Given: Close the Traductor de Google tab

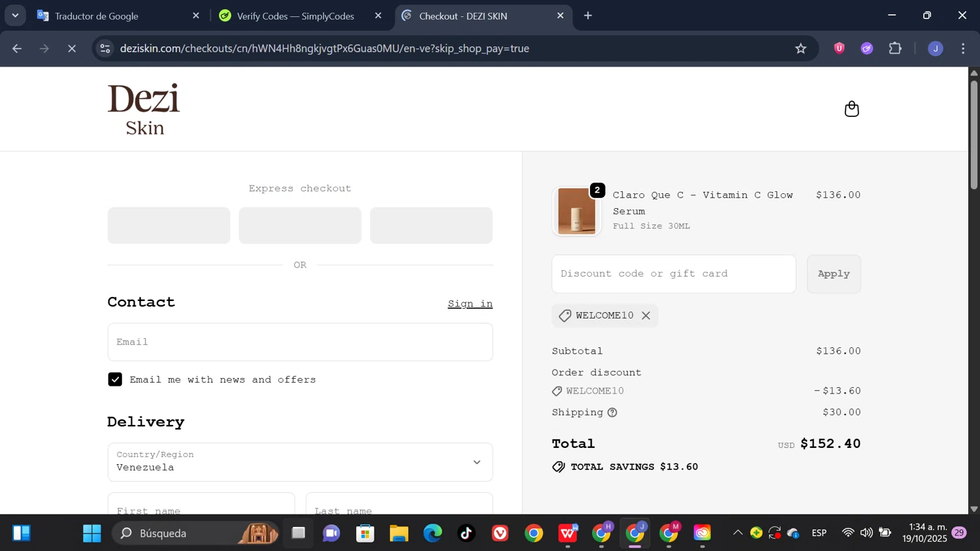Looking at the screenshot, I should click(x=196, y=16).
